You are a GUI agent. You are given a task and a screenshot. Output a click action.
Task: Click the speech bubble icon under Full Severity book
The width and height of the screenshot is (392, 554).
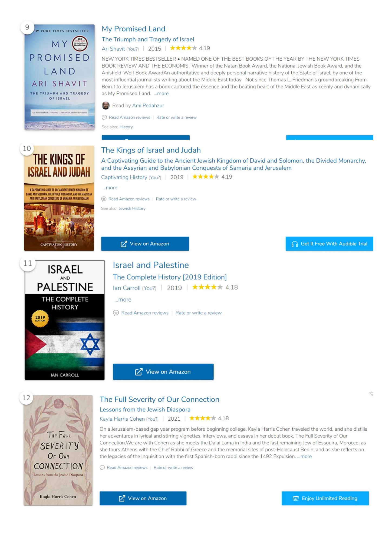point(102,467)
